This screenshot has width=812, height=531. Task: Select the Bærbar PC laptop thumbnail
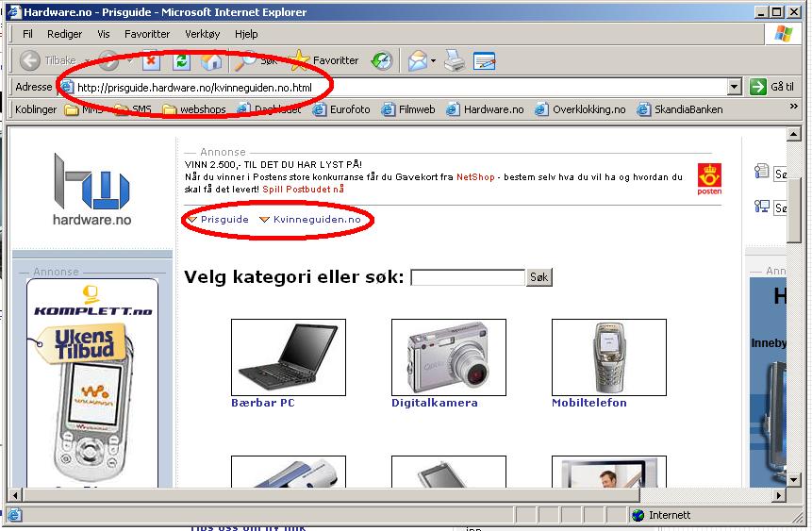pos(289,357)
